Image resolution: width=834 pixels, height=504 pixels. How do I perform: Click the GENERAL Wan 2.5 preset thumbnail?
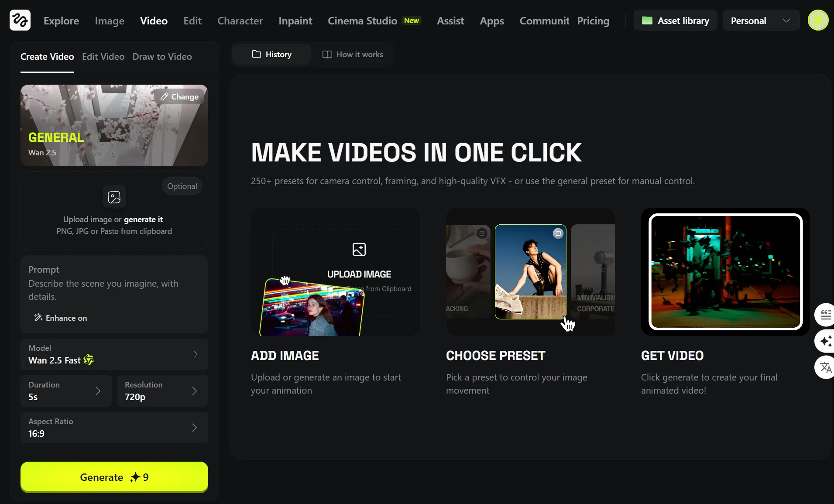(114, 125)
